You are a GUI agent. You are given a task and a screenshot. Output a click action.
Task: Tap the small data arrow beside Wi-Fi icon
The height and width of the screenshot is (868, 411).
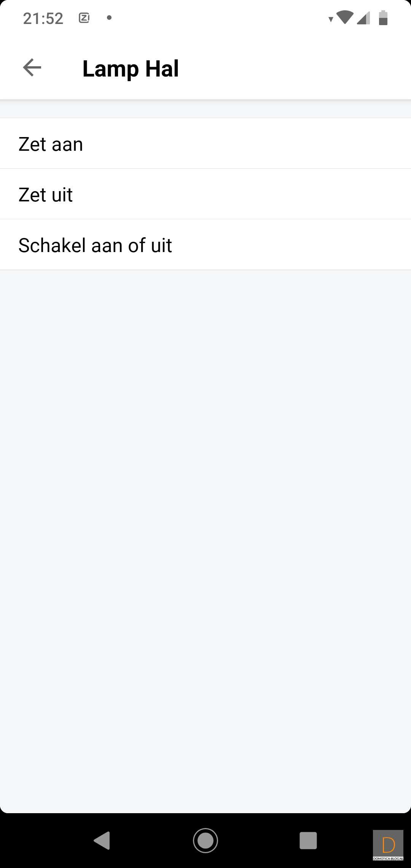pos(331,19)
